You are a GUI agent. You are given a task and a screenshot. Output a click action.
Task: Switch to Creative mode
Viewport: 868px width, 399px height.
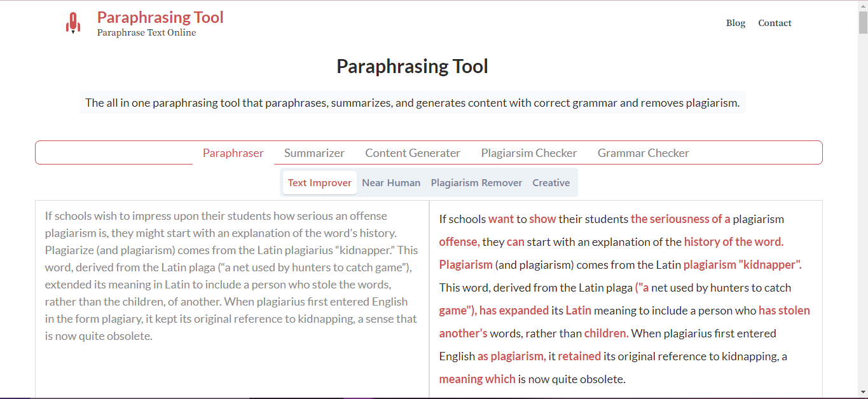[551, 182]
